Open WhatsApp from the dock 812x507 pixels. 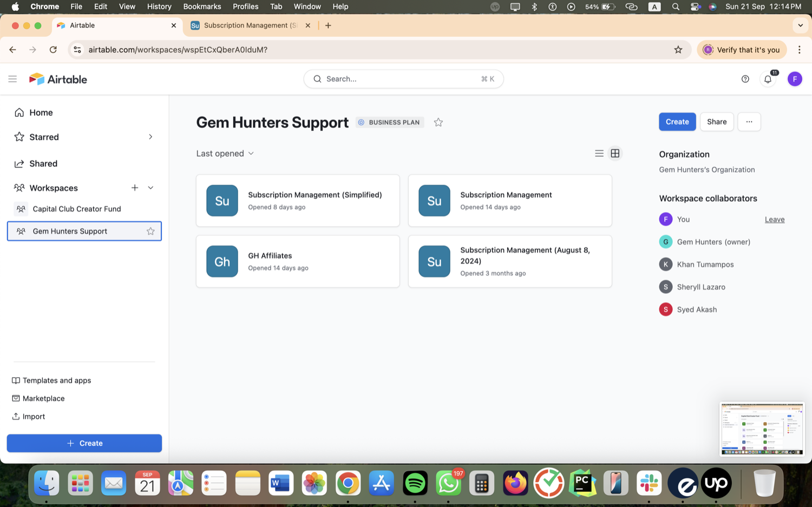click(x=448, y=483)
